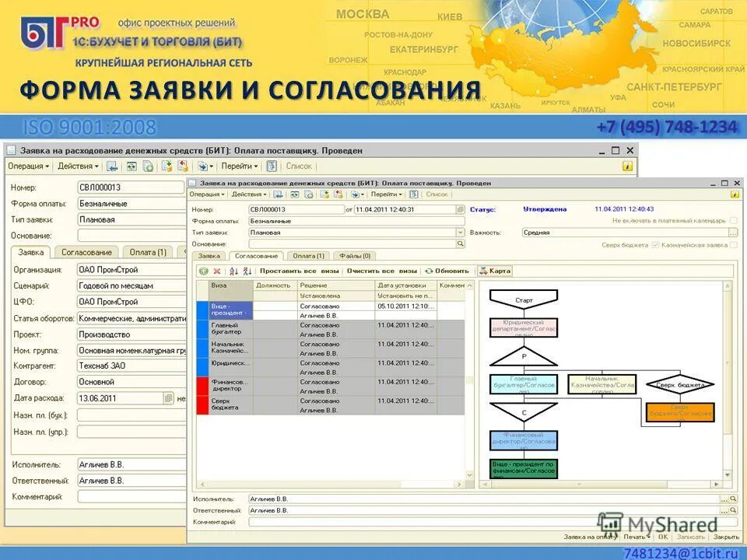
Task: Switch to Заявка tab in front window
Action: [209, 256]
